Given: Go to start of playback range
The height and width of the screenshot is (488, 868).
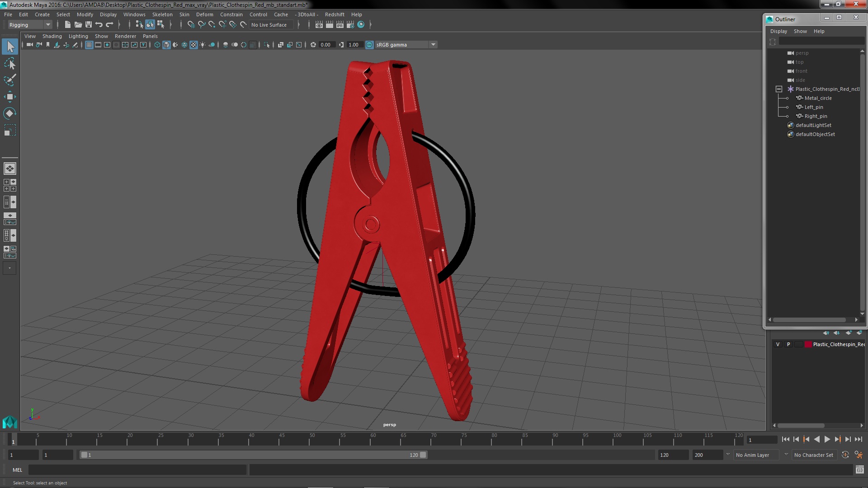Looking at the screenshot, I should [786, 439].
